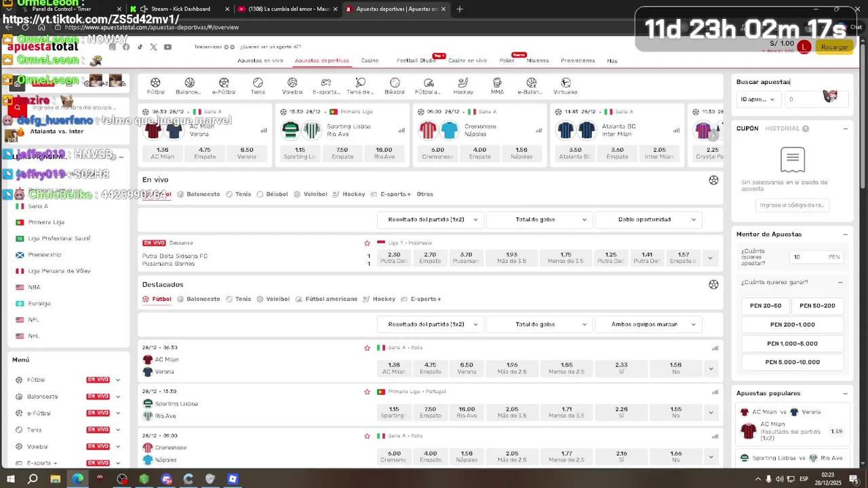The image size is (868, 488).
Task: Open the Doble oportunidad dropdown
Action: pos(648,220)
